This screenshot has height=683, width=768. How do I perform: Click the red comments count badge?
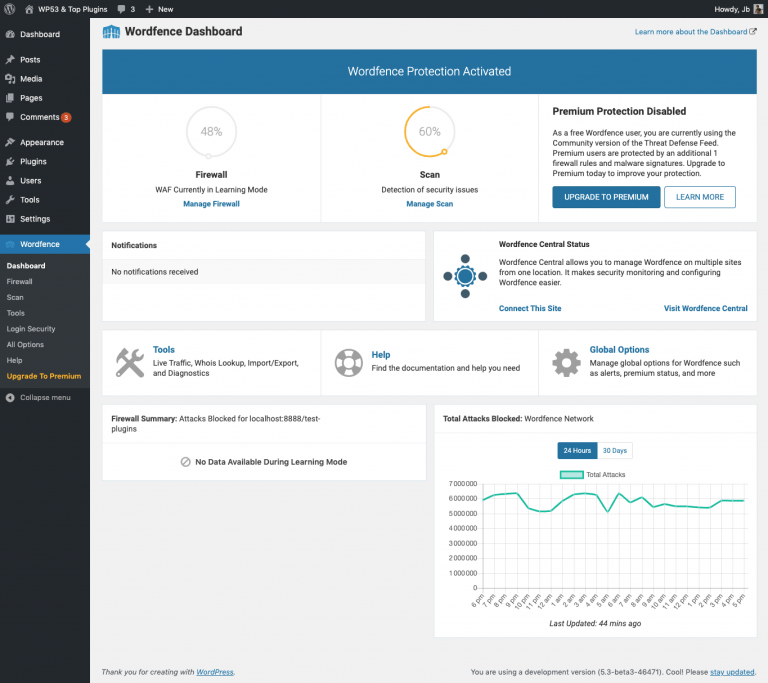(66, 118)
